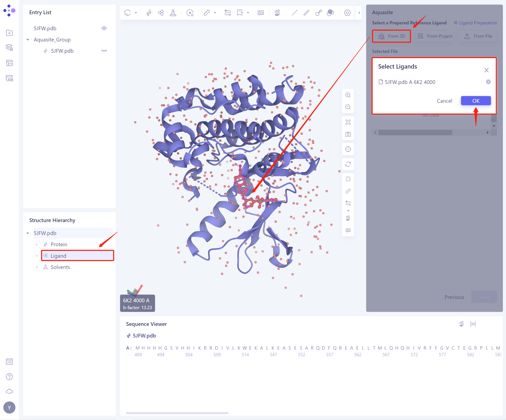Expand the Solvents node in hierarchy
The image size is (506, 420).
pos(37,267)
